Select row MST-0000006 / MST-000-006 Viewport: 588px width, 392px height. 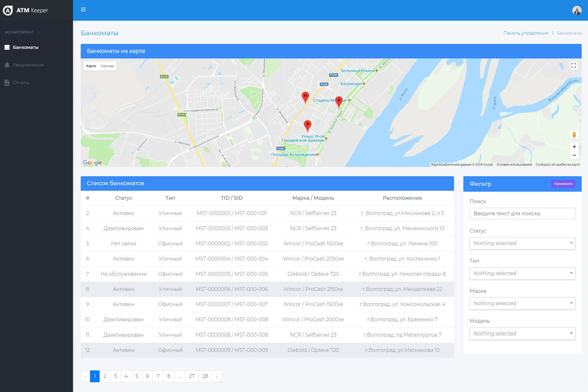(x=267, y=289)
